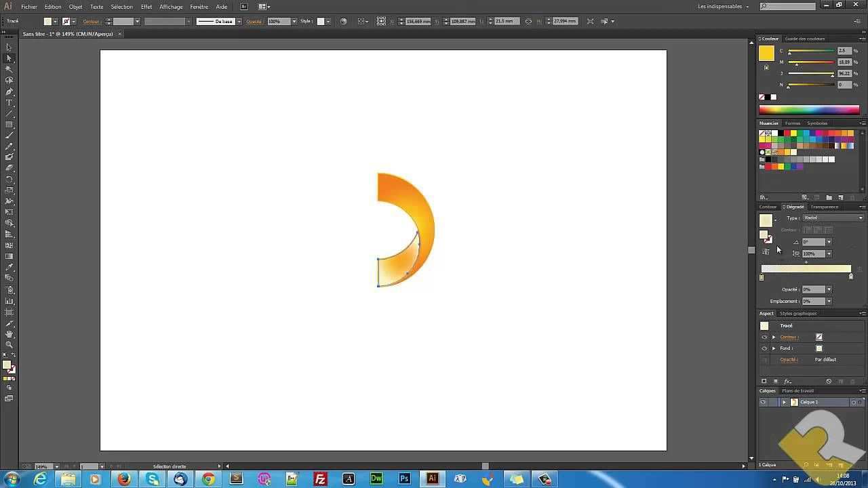Open Photoshop from the Windows taskbar
This screenshot has height=488, width=868.
[x=404, y=479]
